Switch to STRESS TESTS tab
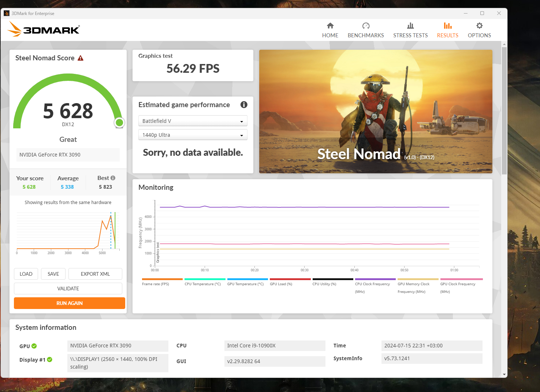The image size is (540, 392). point(410,30)
